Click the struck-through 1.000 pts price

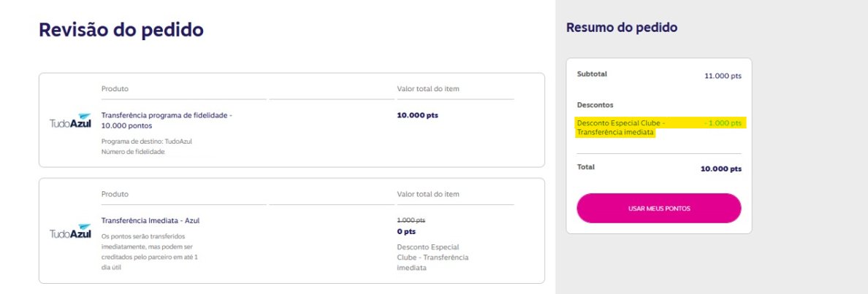coord(411,220)
